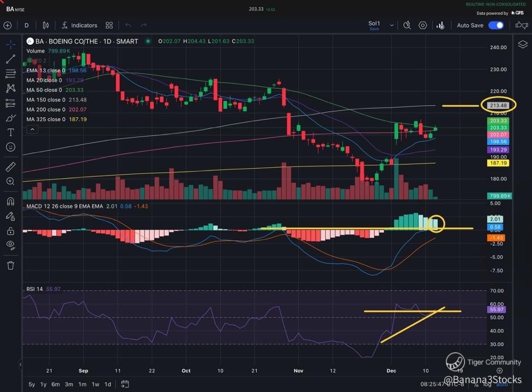Collapse the indicator legend chevron
The image size is (532, 392).
coord(32,130)
